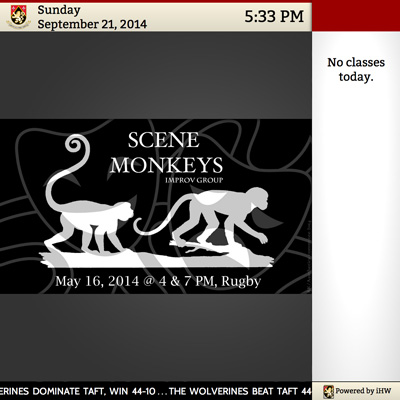Click the dark red banner above schedule
The height and width of the screenshot is (400, 400).
point(356,17)
